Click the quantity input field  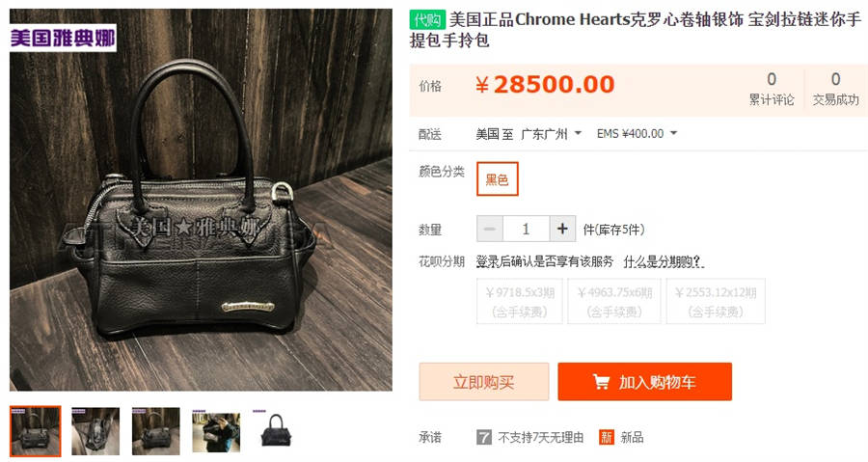[x=526, y=229]
